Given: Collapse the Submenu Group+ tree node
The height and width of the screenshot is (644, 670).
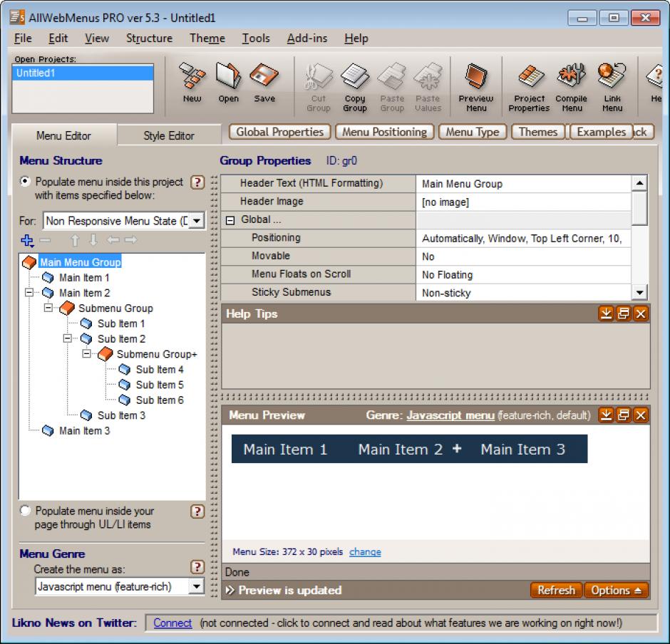Looking at the screenshot, I should click(87, 354).
